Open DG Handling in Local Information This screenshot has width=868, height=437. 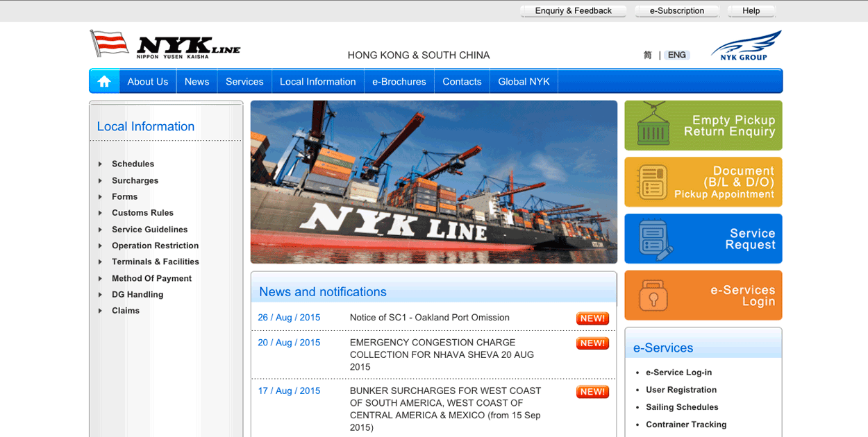pyautogui.click(x=137, y=295)
